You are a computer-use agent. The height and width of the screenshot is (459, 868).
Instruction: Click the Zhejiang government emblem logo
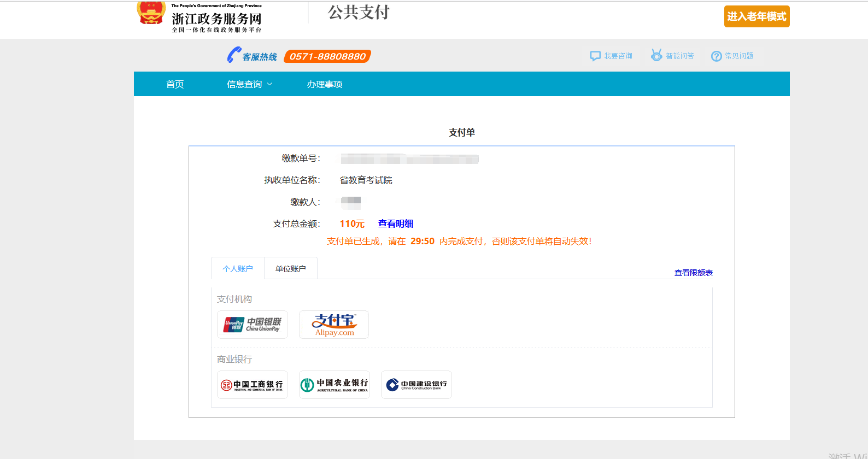click(151, 13)
